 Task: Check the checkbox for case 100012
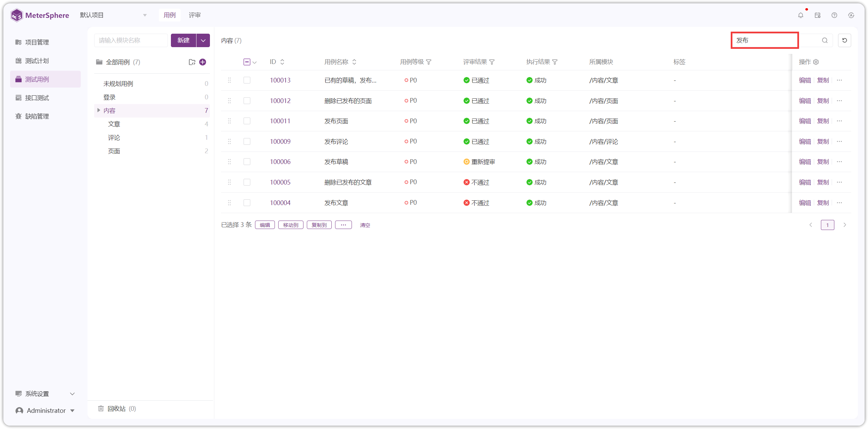[247, 101]
